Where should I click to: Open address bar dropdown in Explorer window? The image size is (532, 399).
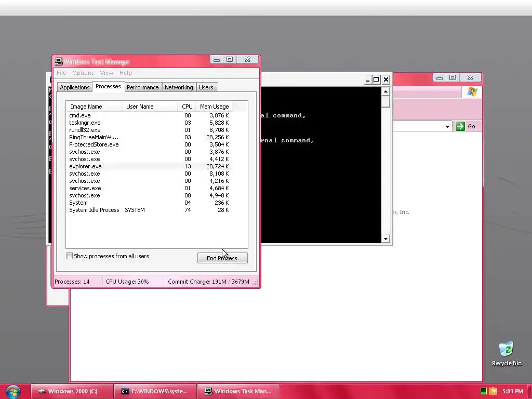[x=447, y=127]
